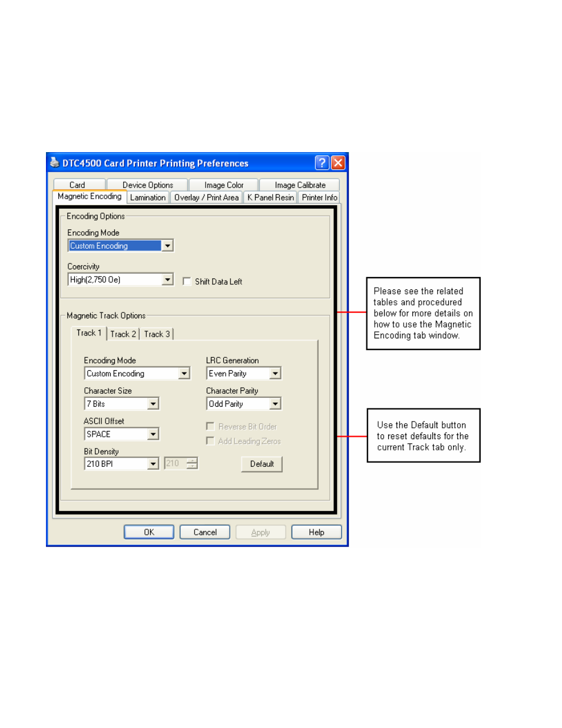The width and height of the screenshot is (562, 728).
Task: Click the printer icon in the title bar
Action: tap(55, 163)
